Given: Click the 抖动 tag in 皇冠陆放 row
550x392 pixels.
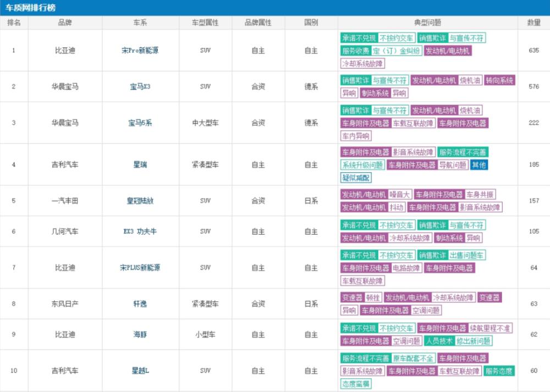Looking at the screenshot, I should (397, 208).
